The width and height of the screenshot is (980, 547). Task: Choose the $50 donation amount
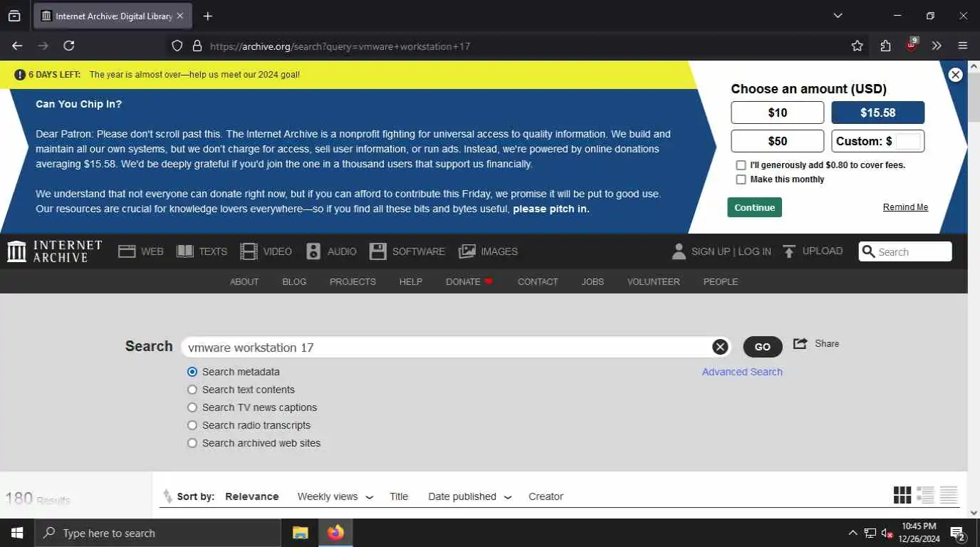click(x=778, y=141)
